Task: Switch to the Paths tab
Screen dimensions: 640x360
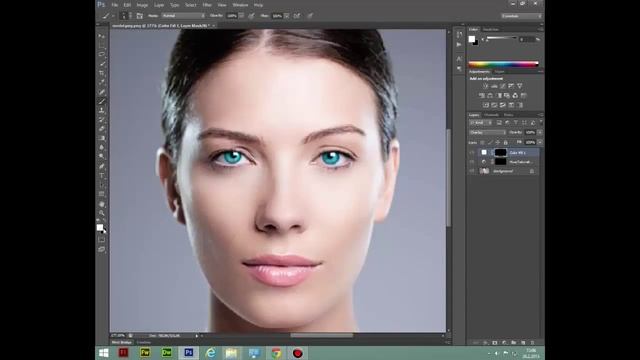Action: coord(509,115)
